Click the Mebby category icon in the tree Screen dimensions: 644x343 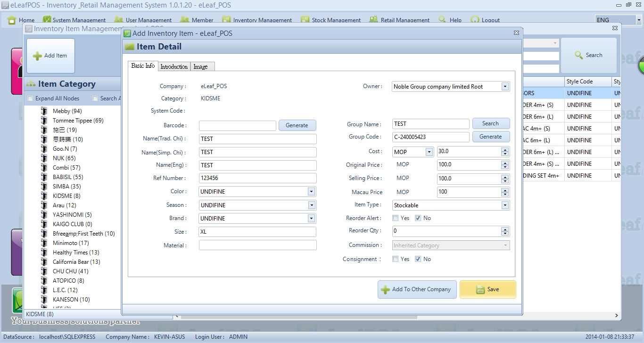pos(44,111)
